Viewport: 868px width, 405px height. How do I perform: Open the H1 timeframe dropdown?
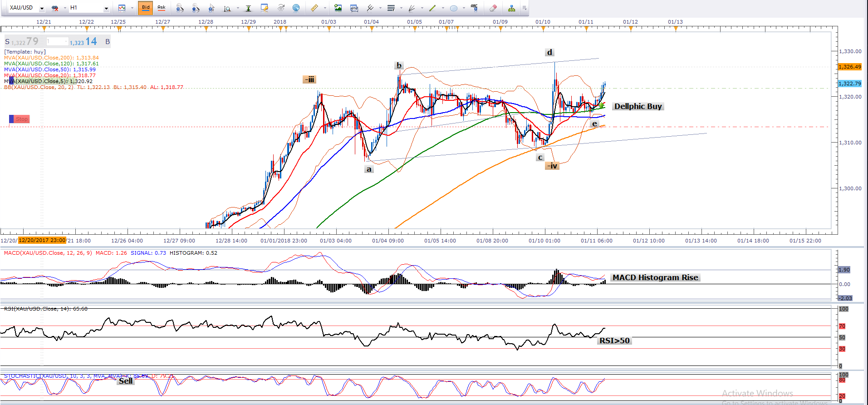click(106, 8)
